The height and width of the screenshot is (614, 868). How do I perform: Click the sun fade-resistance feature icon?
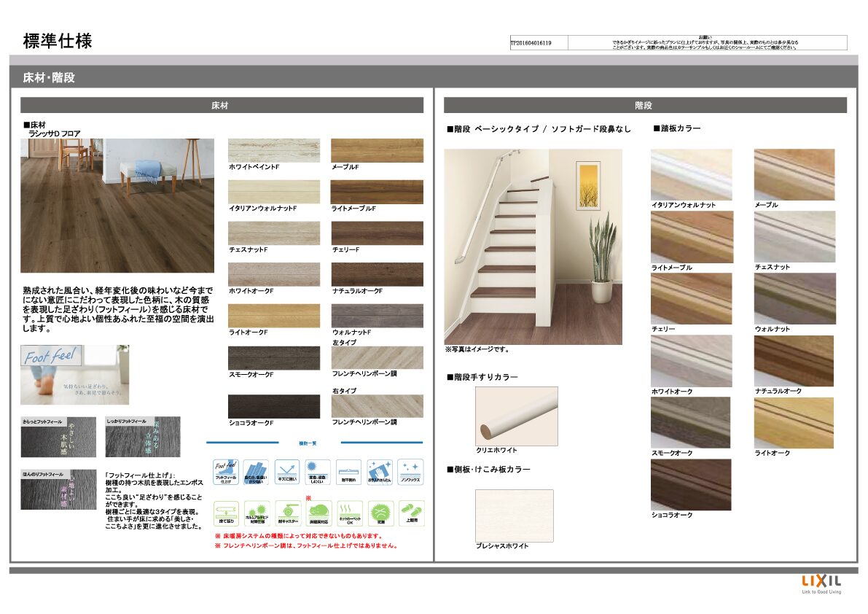tap(318, 472)
